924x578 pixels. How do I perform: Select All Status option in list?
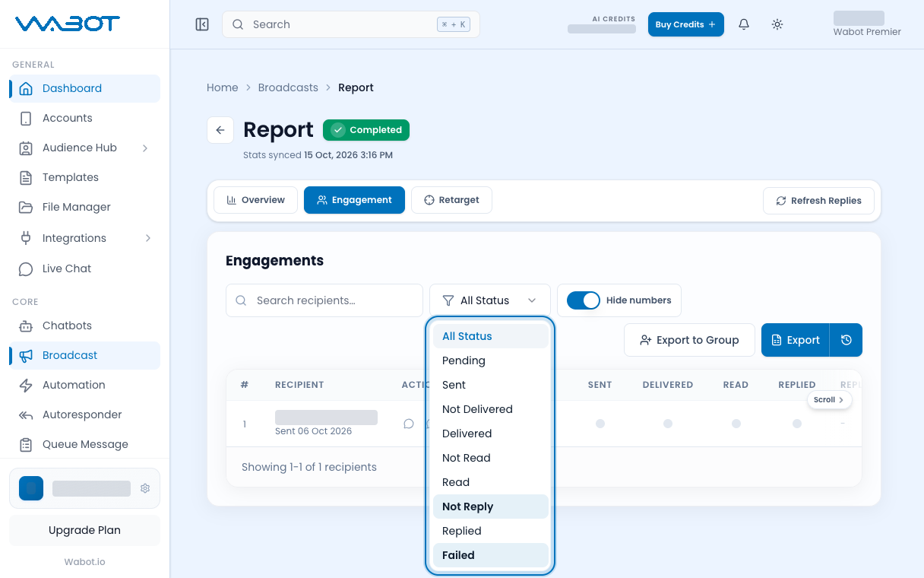(491, 336)
